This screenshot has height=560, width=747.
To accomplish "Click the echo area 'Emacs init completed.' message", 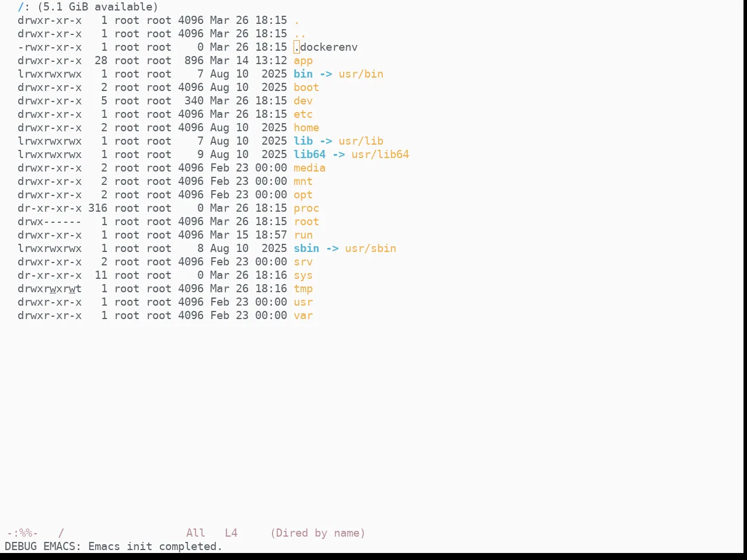I will tap(155, 547).
